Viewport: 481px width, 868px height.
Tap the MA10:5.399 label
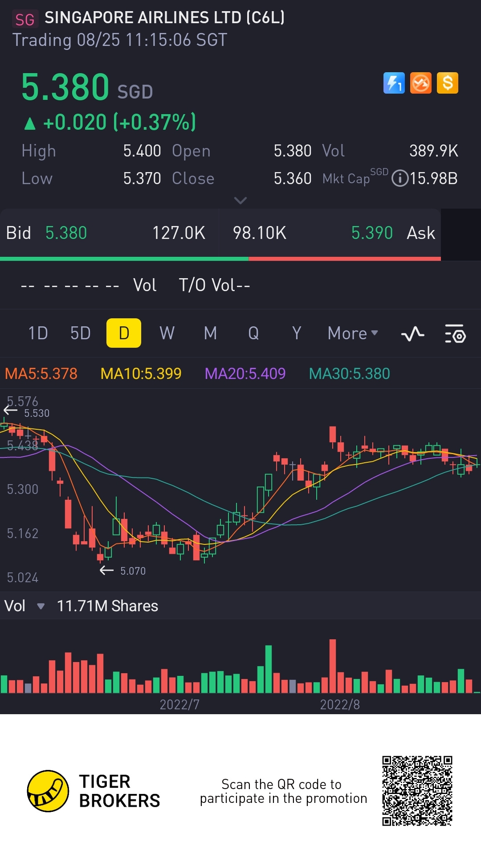141,374
